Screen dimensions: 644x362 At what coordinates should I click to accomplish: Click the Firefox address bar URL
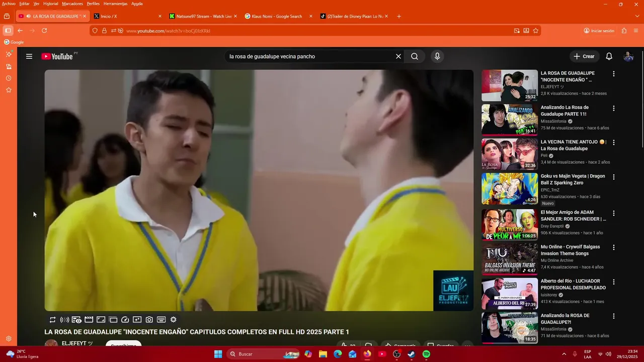point(168,31)
